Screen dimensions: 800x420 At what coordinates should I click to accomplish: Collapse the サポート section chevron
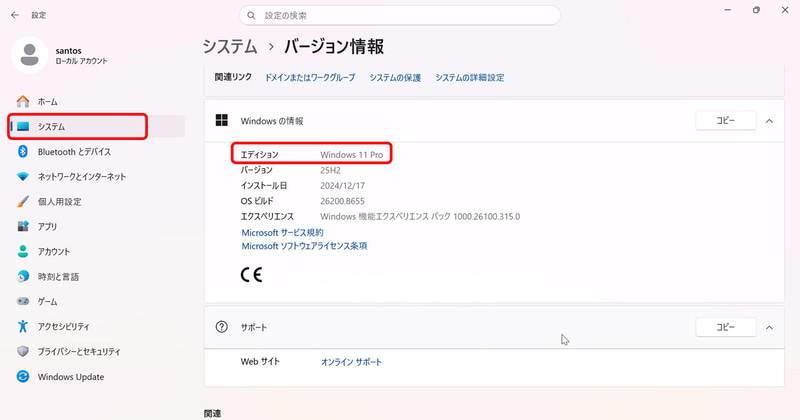(769, 328)
